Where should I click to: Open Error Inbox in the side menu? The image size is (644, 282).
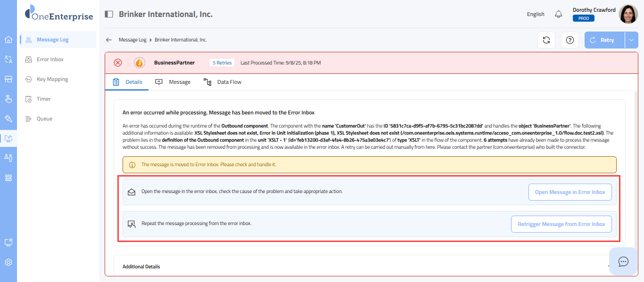point(50,59)
